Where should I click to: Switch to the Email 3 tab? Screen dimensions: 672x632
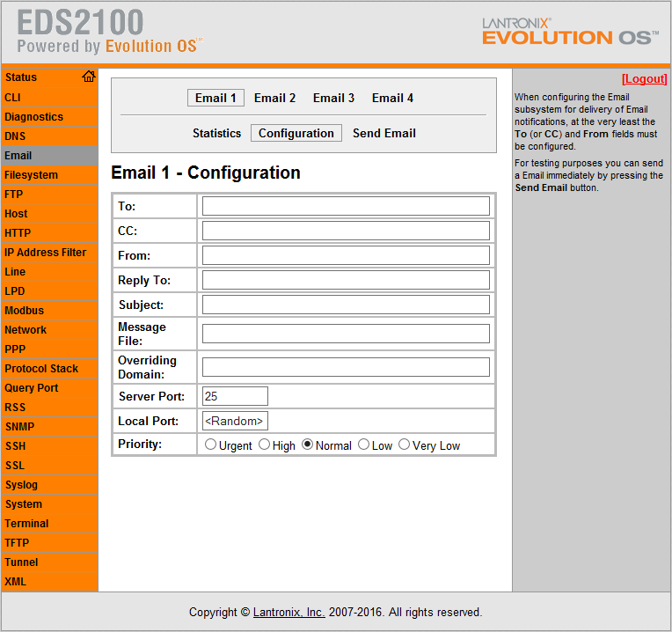(333, 98)
